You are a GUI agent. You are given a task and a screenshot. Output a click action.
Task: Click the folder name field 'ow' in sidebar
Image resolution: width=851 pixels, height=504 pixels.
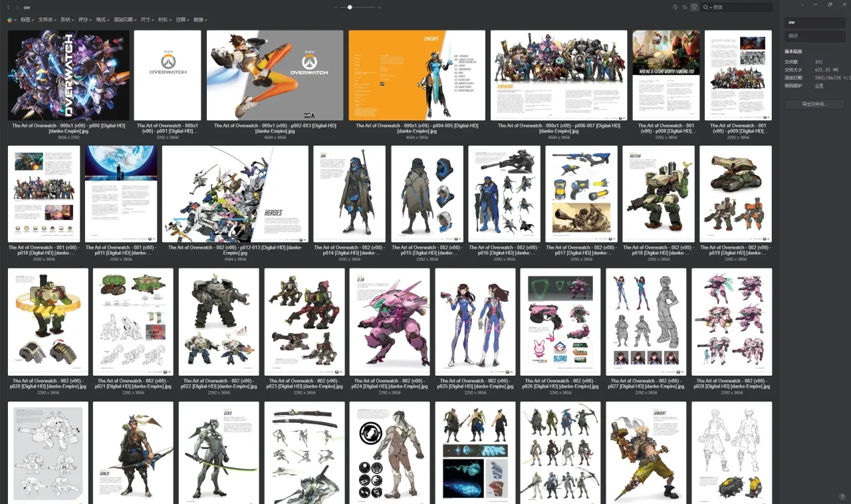pyautogui.click(x=814, y=22)
